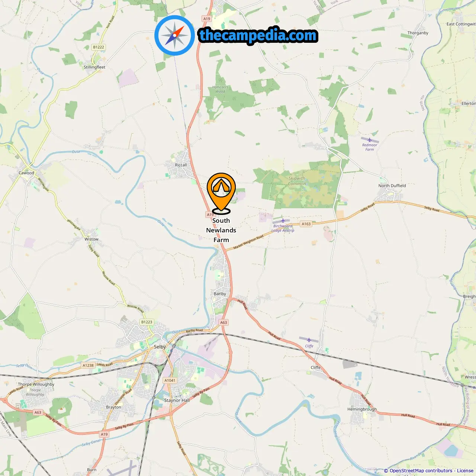The image size is (476, 476).
Task: Click the Redmoor Farm airfield icon
Action: click(369, 140)
